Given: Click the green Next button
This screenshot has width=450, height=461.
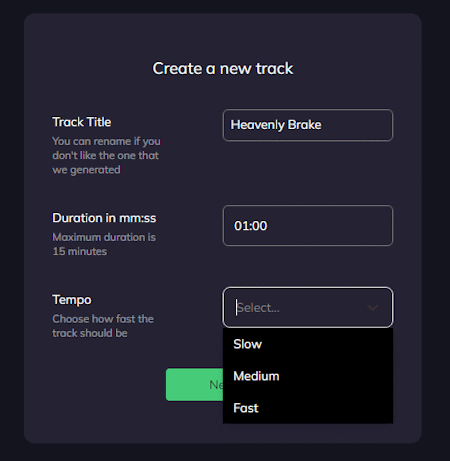Looking at the screenshot, I should pos(195,385).
